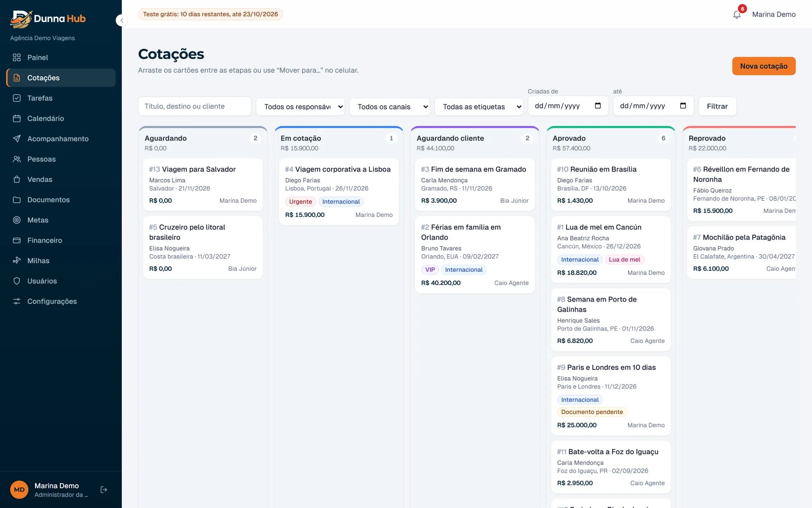812x508 pixels.
Task: Click the Calendário calendar icon
Action: point(17,118)
